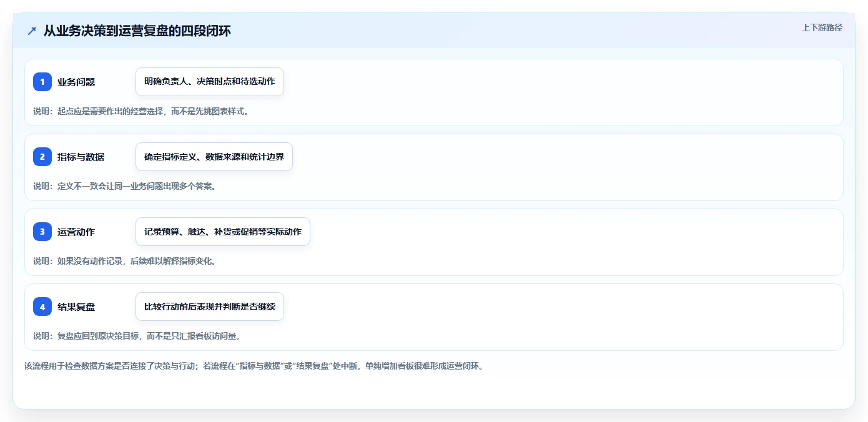868x422 pixels.
Task: Click the 上下游路径 label in the header
Action: pos(822,27)
